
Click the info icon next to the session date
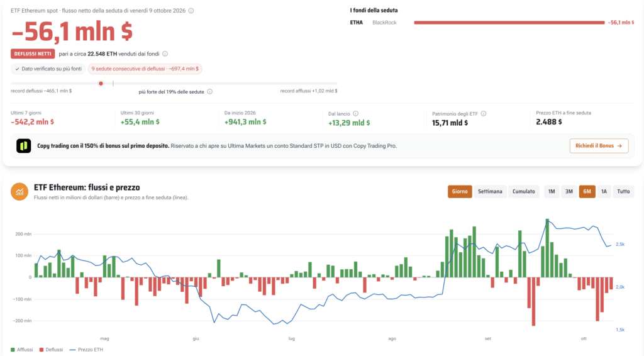(191, 11)
